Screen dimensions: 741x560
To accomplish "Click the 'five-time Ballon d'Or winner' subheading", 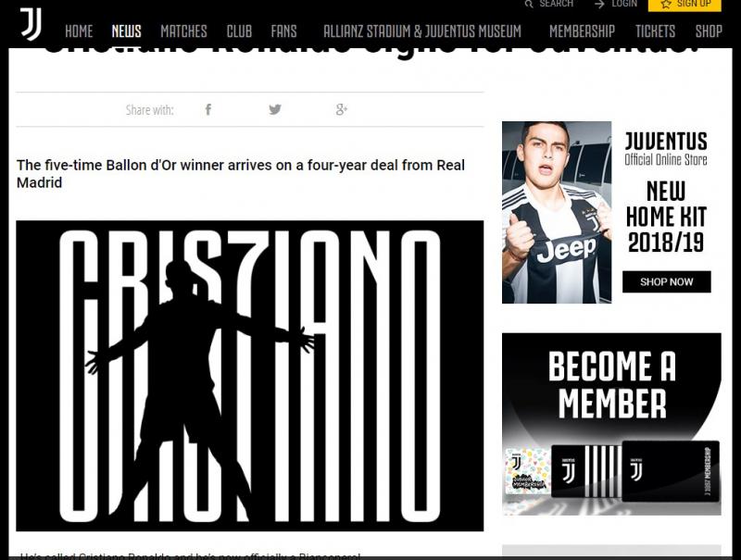I will click(241, 174).
